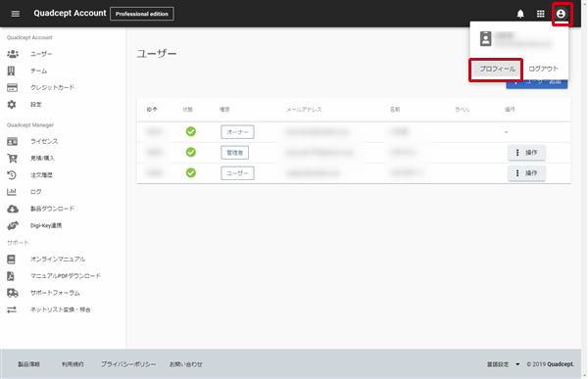Open the notifications bell

520,14
